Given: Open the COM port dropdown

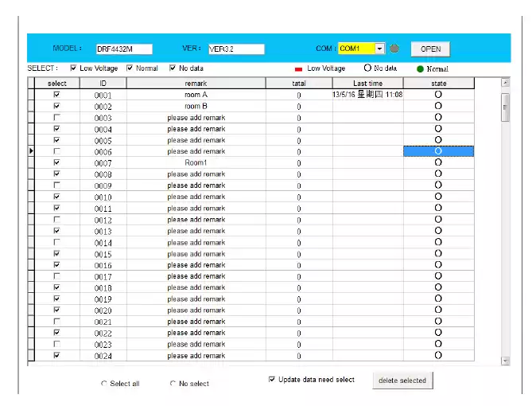Looking at the screenshot, I should tap(379, 49).
